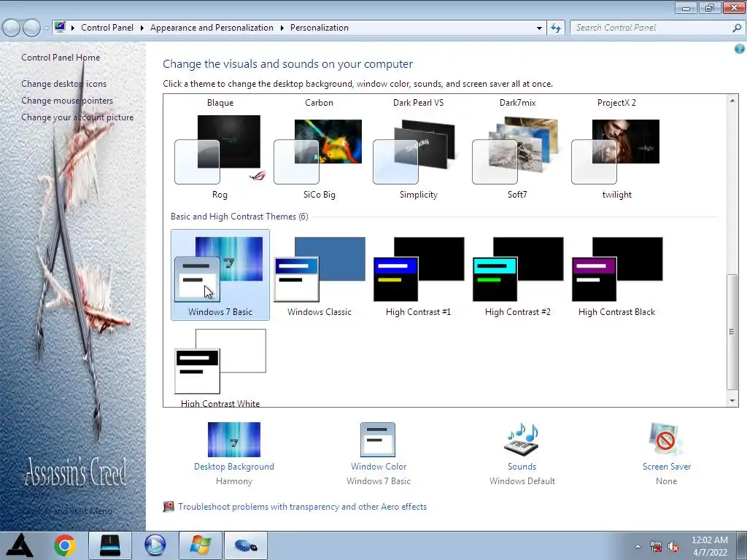This screenshot has width=747, height=560.
Task: Show hidden system tray icons
Action: [638, 546]
